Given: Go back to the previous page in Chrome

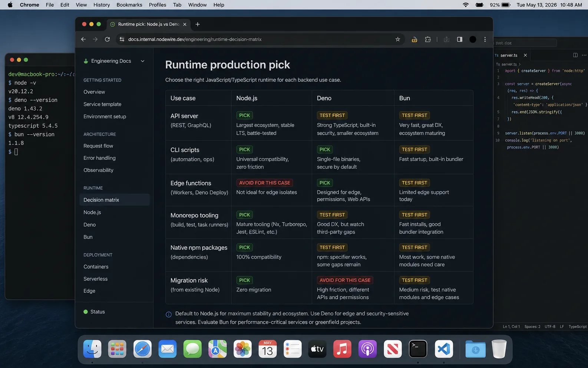Looking at the screenshot, I should pyautogui.click(x=83, y=39).
